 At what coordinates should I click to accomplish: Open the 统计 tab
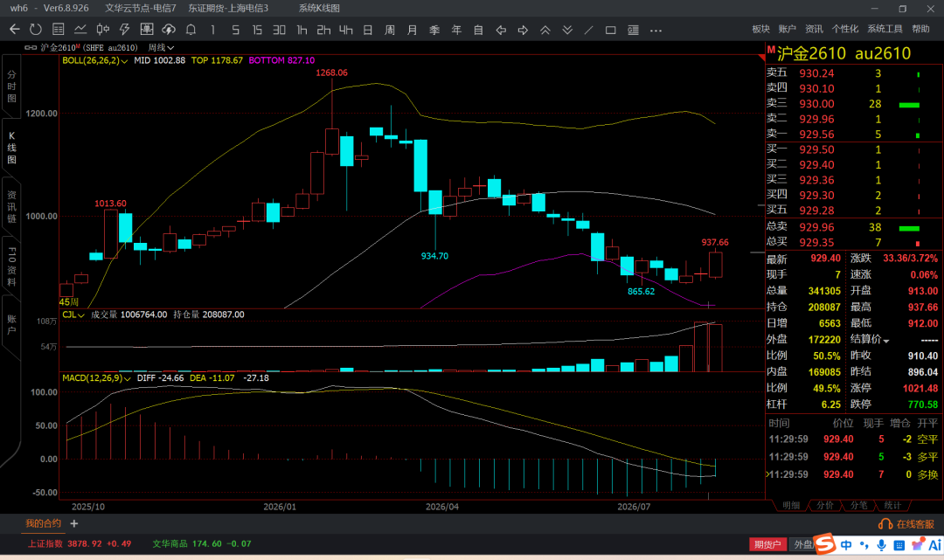pos(892,505)
